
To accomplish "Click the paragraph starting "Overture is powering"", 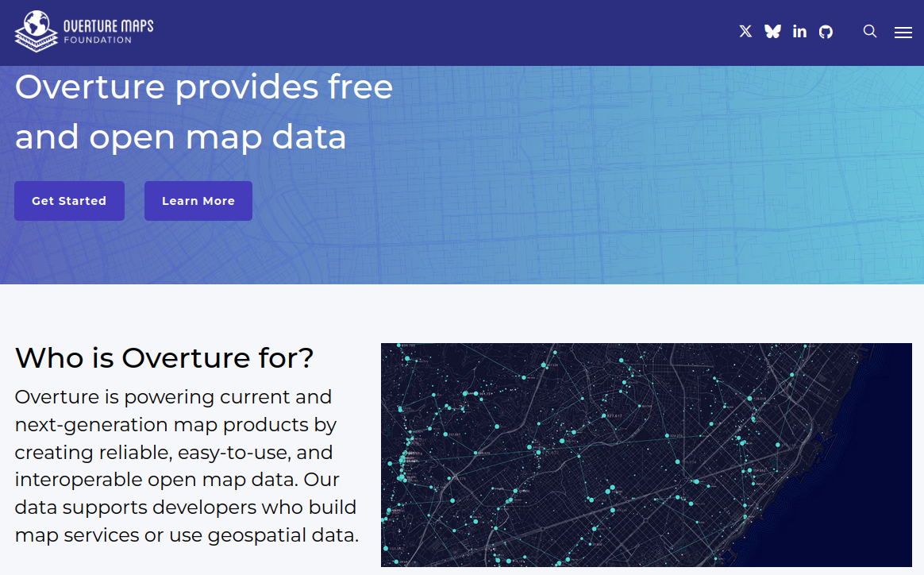I will tap(187, 465).
